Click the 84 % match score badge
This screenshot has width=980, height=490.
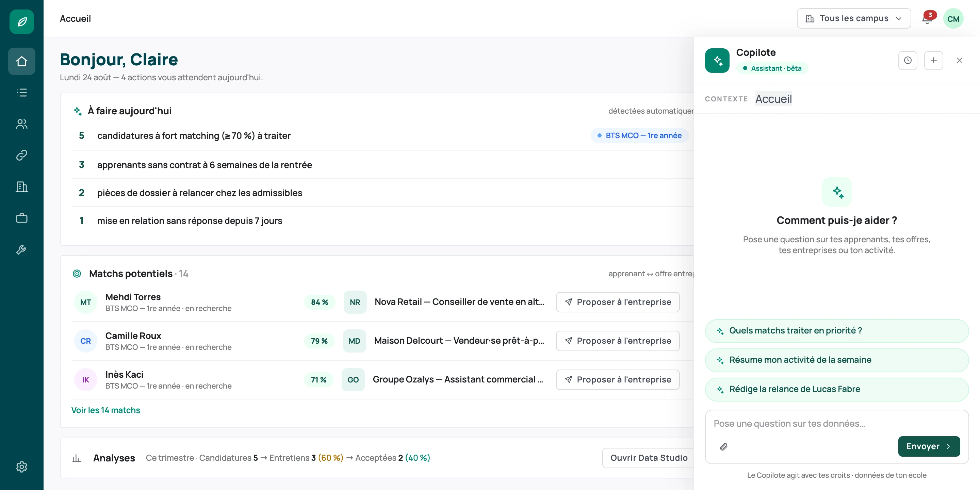point(320,302)
